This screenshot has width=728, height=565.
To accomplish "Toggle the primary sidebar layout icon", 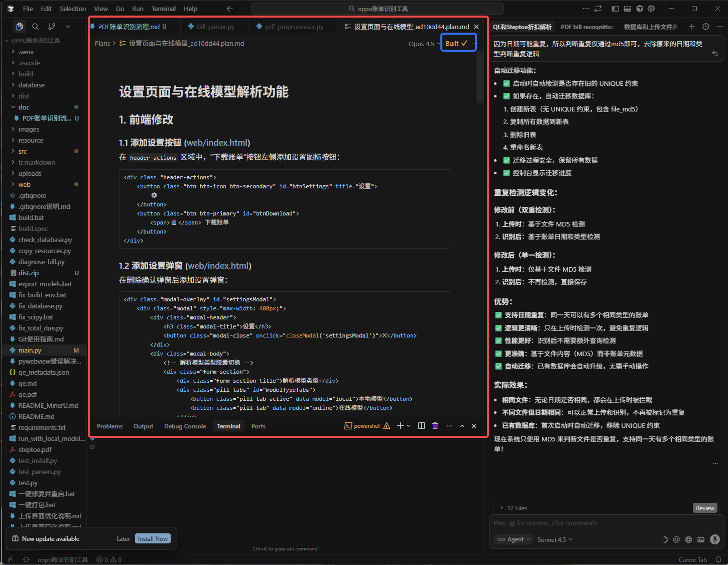I will (616, 9).
